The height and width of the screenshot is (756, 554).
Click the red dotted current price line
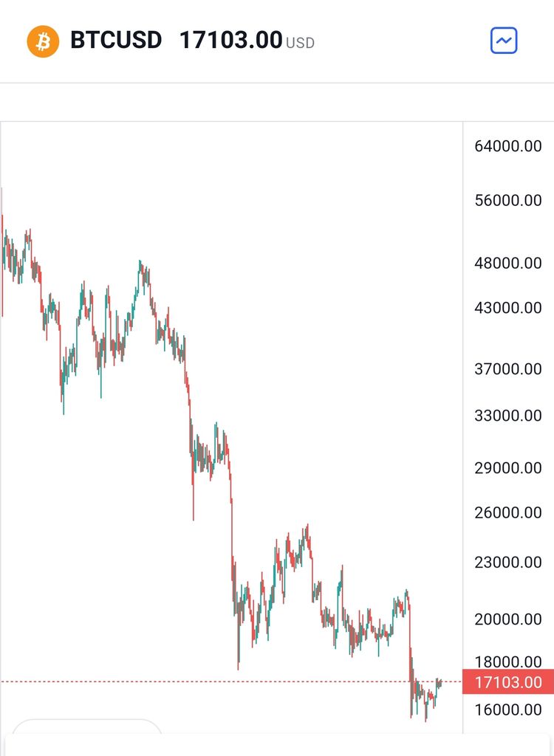pos(222,681)
